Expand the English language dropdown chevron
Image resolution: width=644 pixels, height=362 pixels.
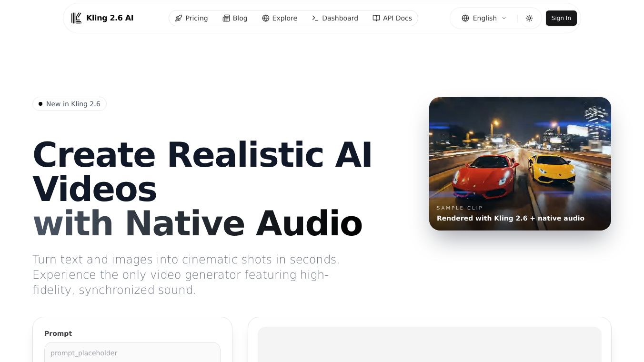pos(504,18)
